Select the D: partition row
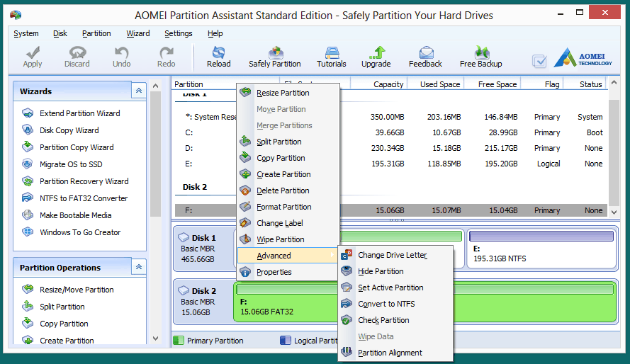 click(x=391, y=148)
